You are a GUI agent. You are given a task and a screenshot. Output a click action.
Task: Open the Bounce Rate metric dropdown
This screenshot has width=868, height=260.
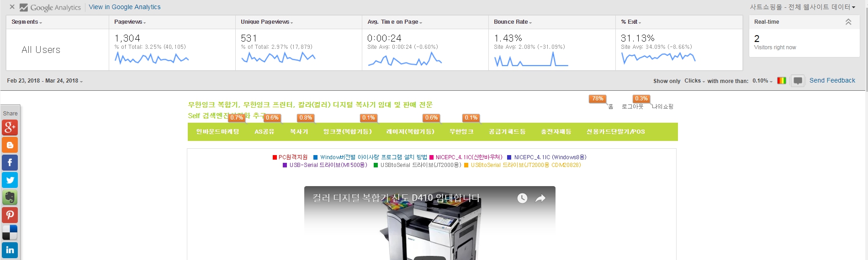pos(513,22)
